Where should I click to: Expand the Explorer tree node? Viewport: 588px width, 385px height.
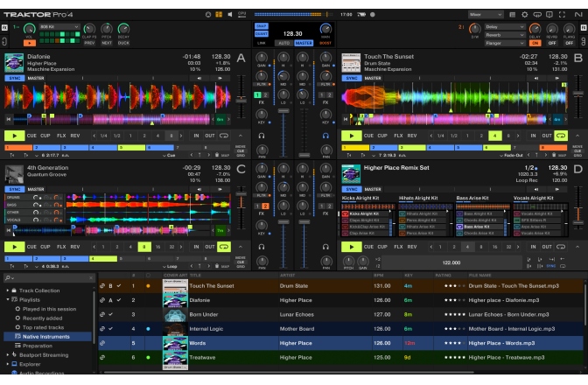pyautogui.click(x=8, y=364)
